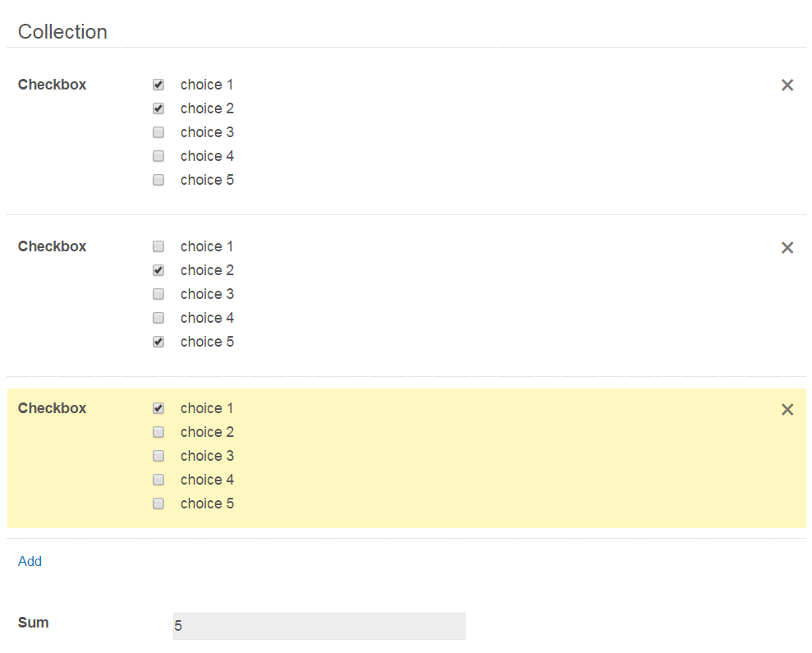This screenshot has width=812, height=653.
Task: Uncheck choice 1 in highlighted group
Action: (158, 408)
